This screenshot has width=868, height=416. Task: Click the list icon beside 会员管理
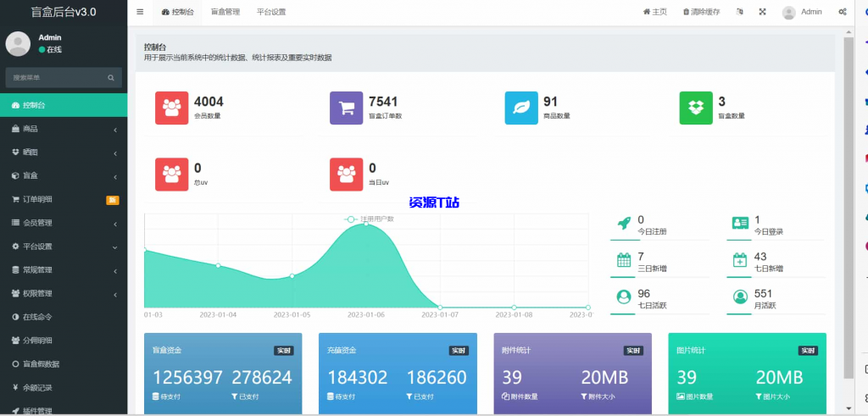click(15, 223)
